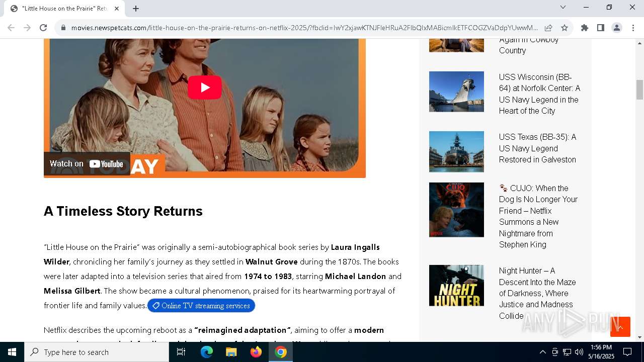The image size is (644, 362).
Task: Open Watch on YouTube link
Action: (x=87, y=164)
